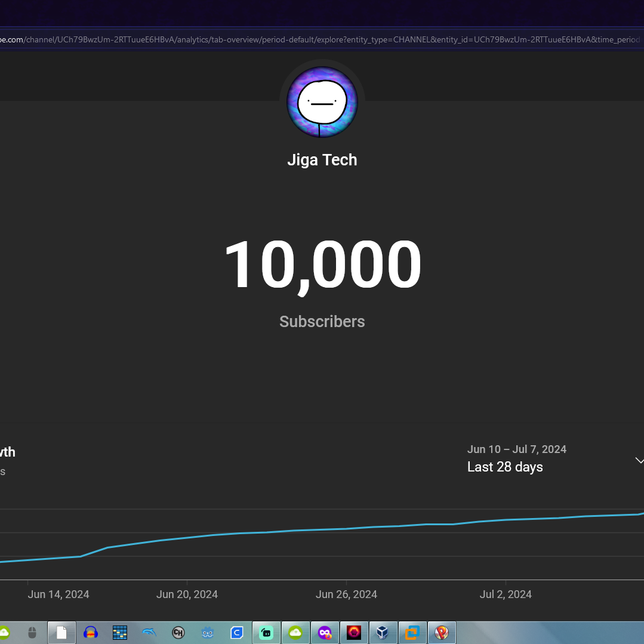Image resolution: width=644 pixels, height=644 pixels.
Task: Click the 10,000 subscriber count
Action: point(322,264)
